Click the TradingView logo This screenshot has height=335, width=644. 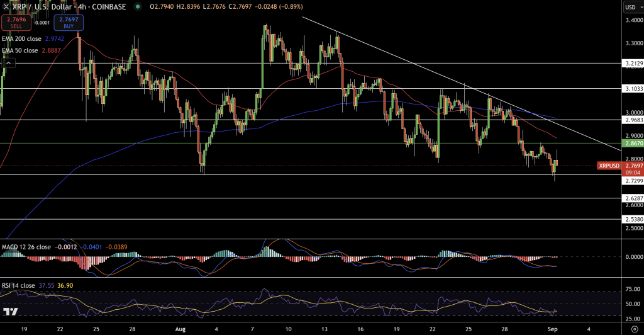click(x=11, y=312)
